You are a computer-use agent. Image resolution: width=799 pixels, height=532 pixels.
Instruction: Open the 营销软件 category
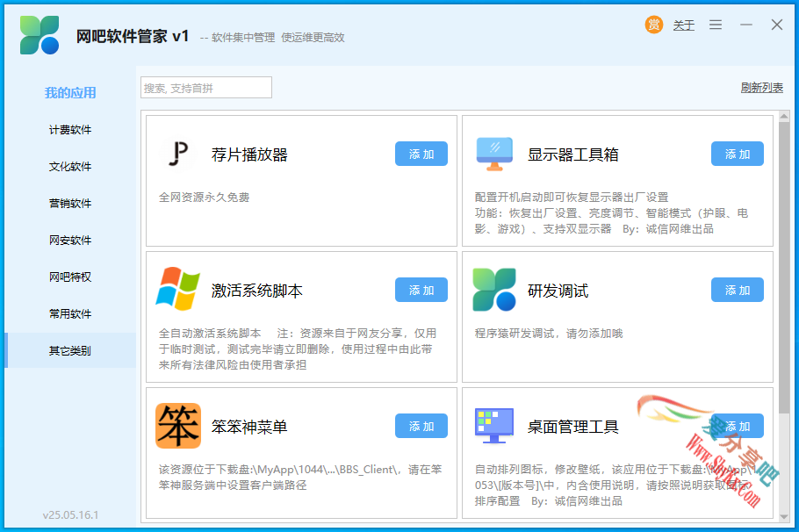click(70, 204)
